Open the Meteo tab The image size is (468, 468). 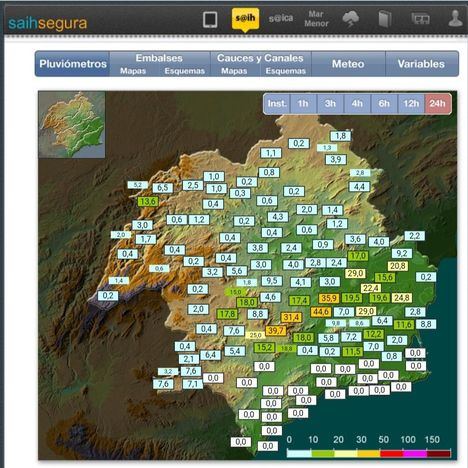pyautogui.click(x=348, y=64)
